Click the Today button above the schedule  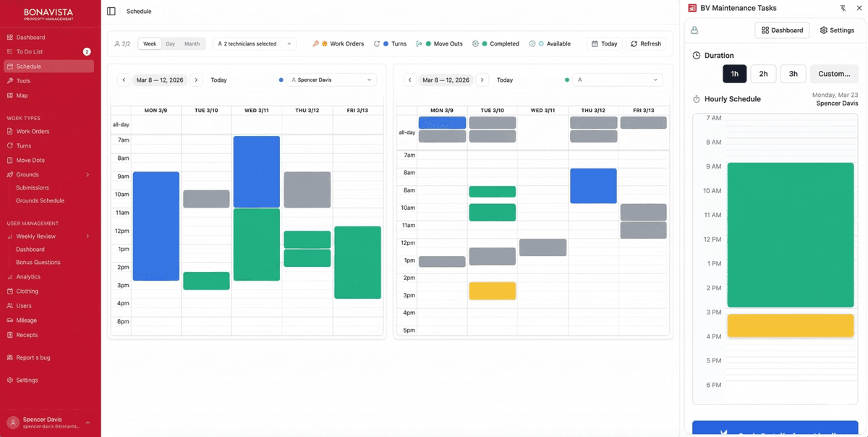coord(605,43)
